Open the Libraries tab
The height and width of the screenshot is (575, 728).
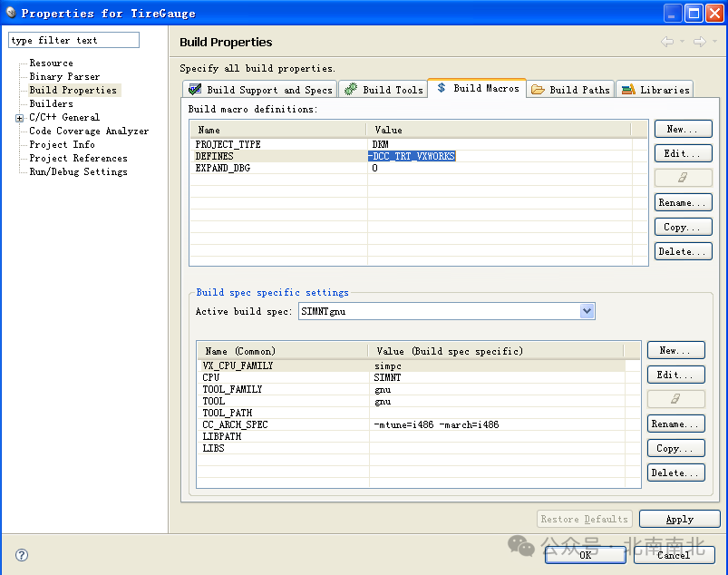(x=655, y=89)
